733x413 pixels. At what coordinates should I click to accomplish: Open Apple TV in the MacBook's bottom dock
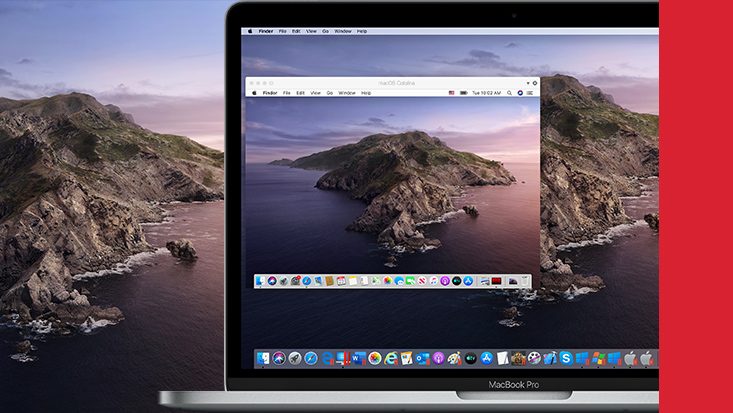(x=470, y=358)
